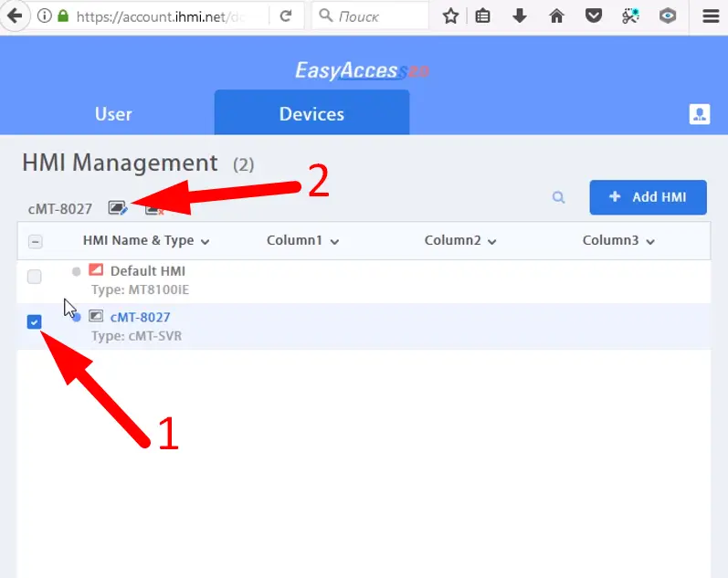Click the remove HMI icon next to edit
Screen dimensions: 728x578
[154, 209]
